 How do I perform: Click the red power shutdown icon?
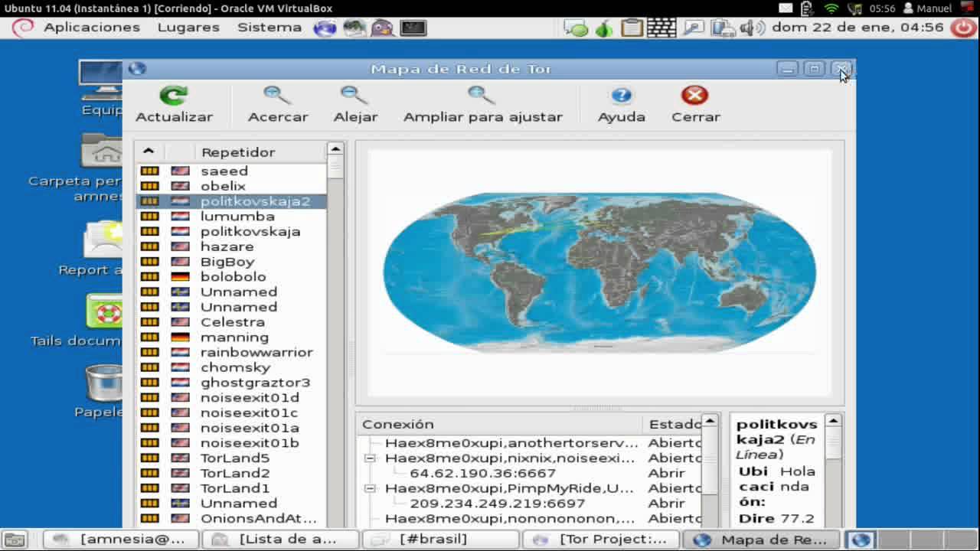[964, 28]
